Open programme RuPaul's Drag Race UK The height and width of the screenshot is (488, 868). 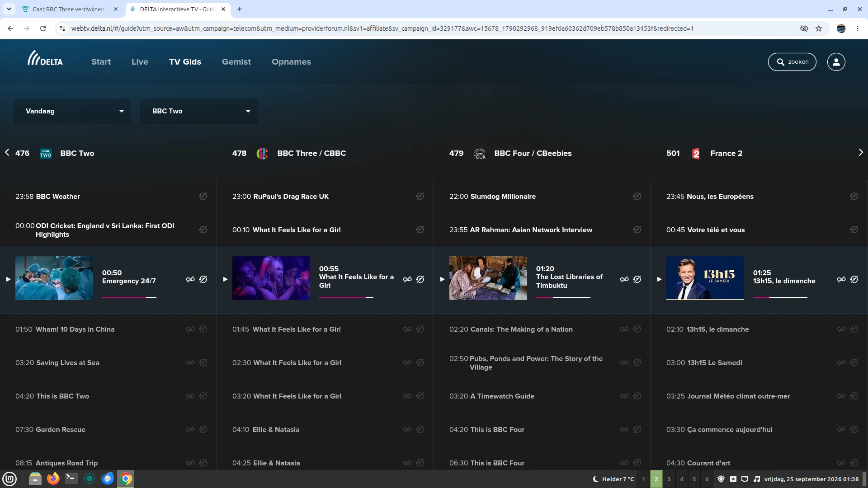pyautogui.click(x=291, y=197)
